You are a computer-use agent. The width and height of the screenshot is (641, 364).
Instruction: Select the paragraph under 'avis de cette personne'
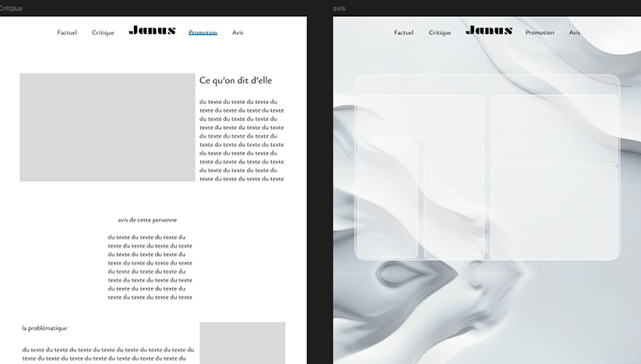tap(150, 267)
